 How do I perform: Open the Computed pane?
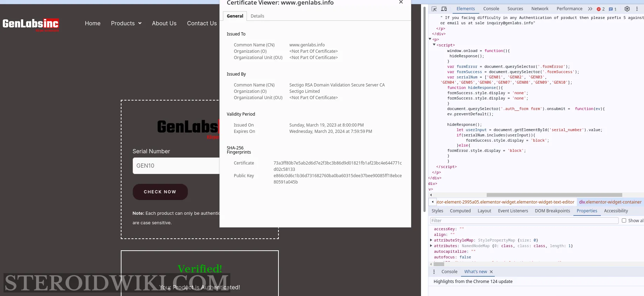coord(460,211)
